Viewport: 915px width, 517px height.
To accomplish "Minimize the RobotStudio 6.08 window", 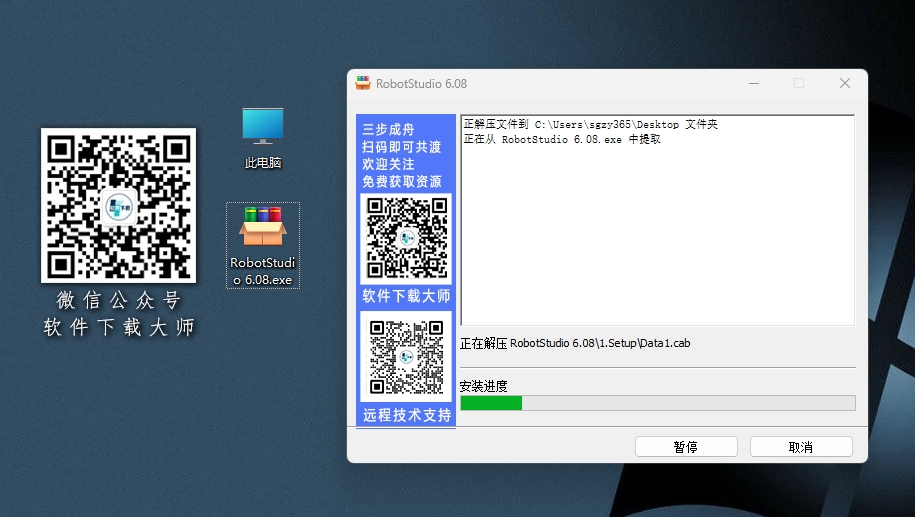I will [754, 83].
